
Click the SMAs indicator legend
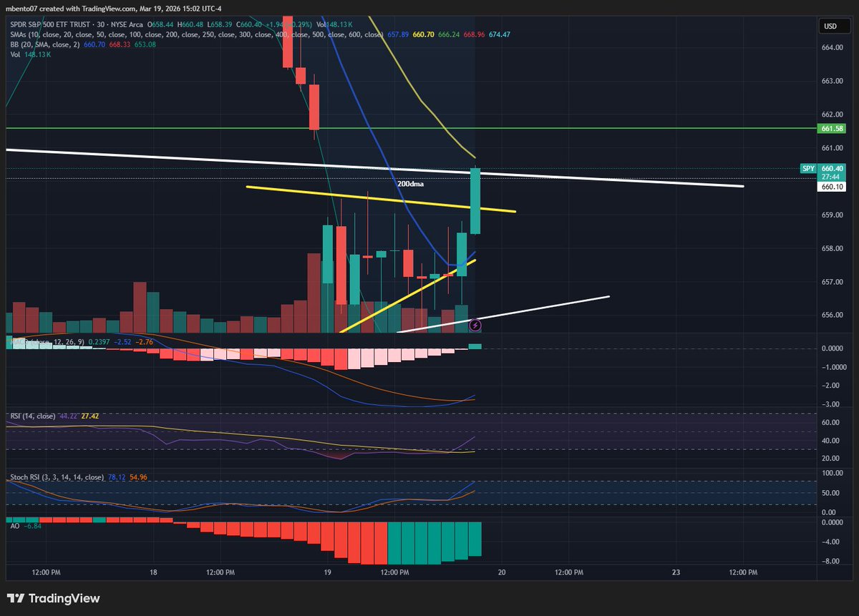[x=196, y=34]
